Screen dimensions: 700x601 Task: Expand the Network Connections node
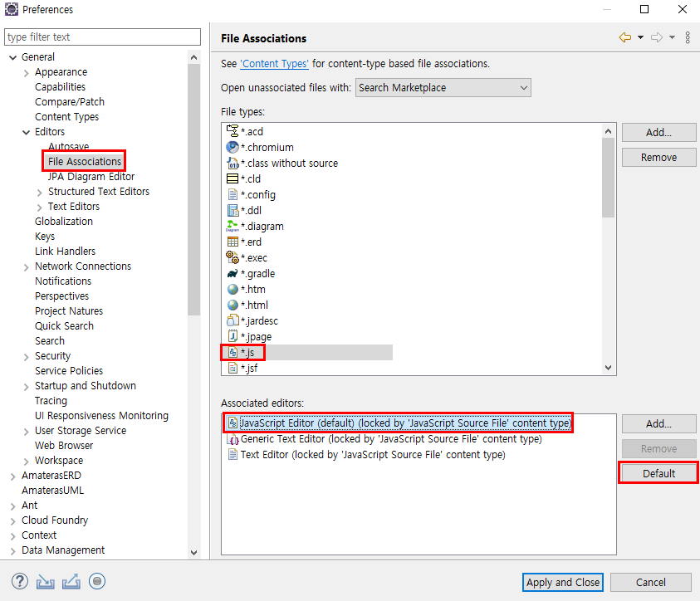(27, 266)
